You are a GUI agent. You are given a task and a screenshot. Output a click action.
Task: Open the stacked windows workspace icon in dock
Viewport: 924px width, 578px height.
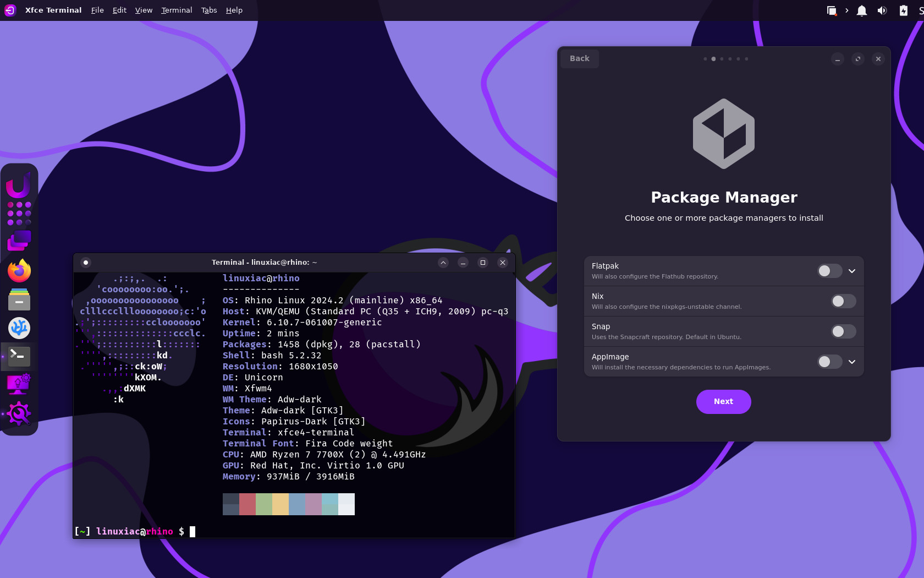coord(19,241)
